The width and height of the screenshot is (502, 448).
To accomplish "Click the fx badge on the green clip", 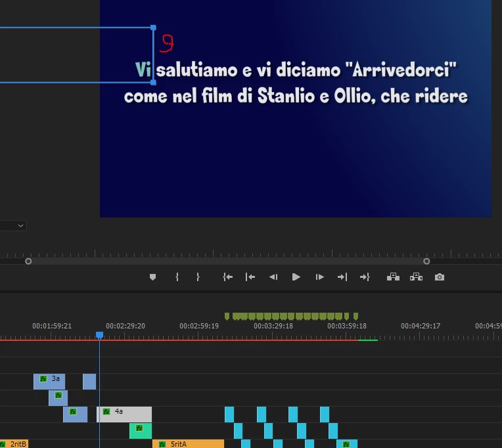I will 139,428.
